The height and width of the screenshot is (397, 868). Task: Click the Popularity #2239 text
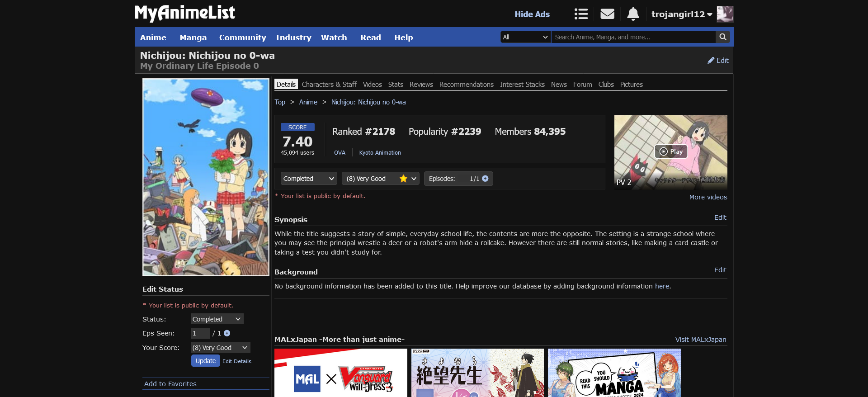click(x=445, y=132)
